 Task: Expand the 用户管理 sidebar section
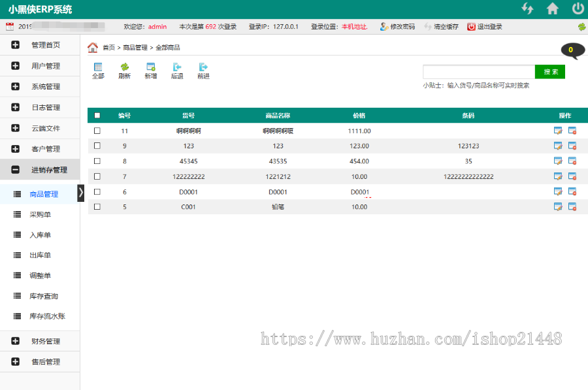[x=40, y=66]
